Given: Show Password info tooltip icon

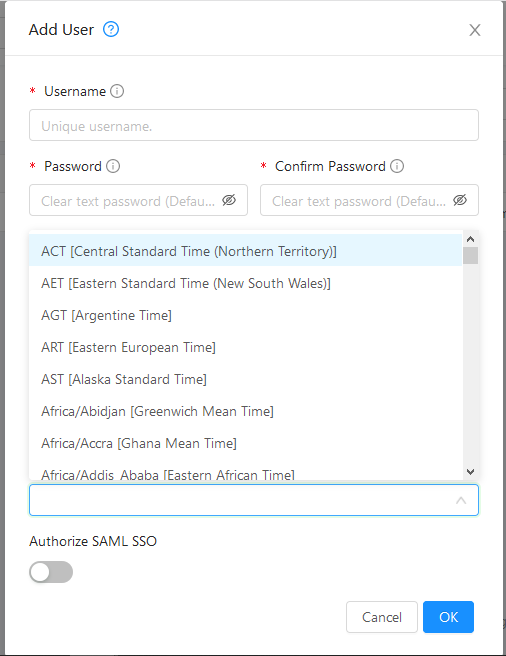Looking at the screenshot, I should (113, 166).
